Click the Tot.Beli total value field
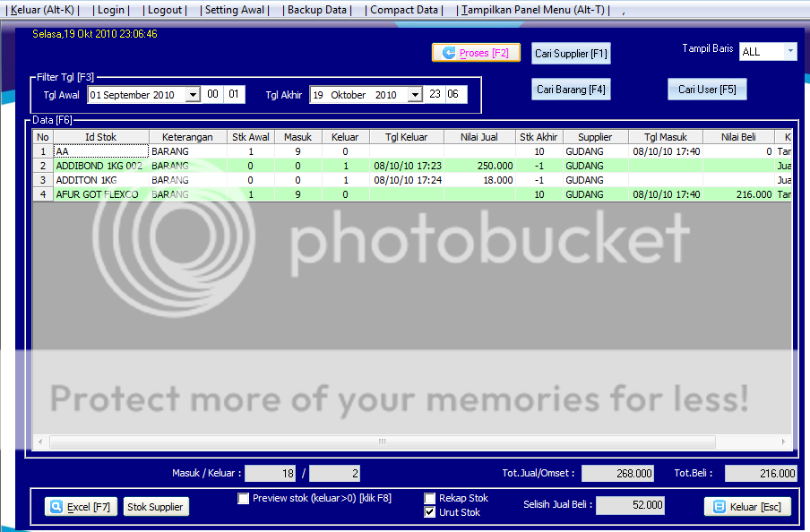 761,473
